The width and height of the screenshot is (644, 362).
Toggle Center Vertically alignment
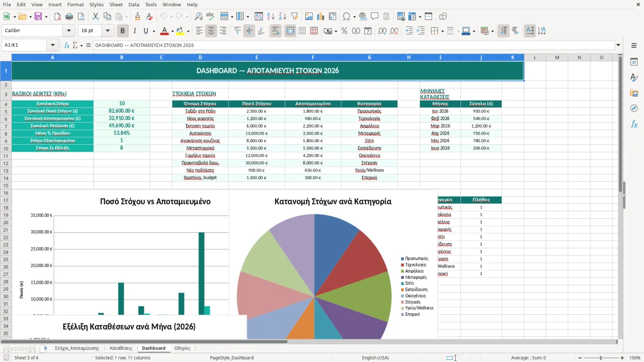click(x=249, y=31)
